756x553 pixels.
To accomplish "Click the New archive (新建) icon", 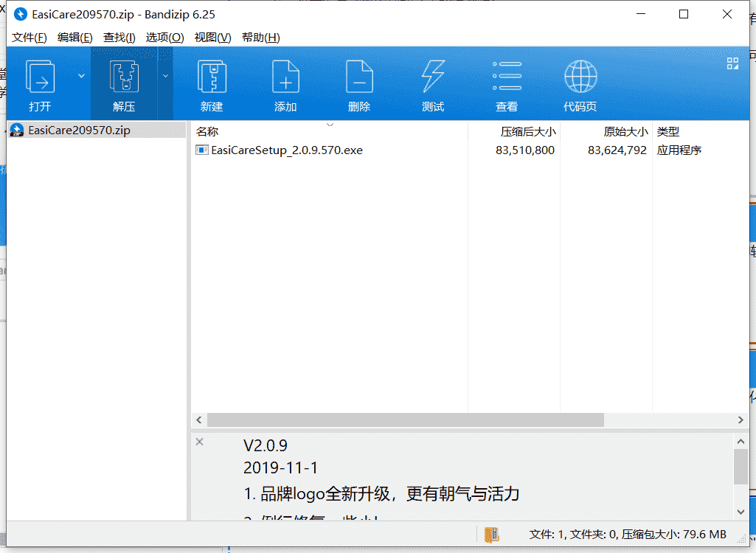I will pos(212,76).
